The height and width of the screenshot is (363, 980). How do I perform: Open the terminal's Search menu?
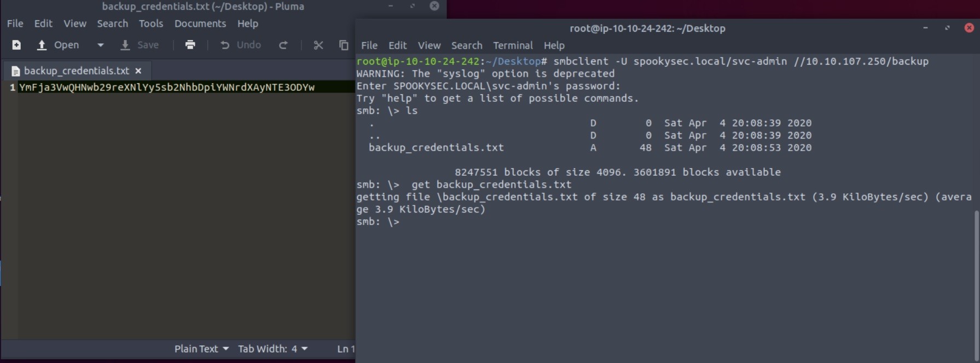(466, 45)
